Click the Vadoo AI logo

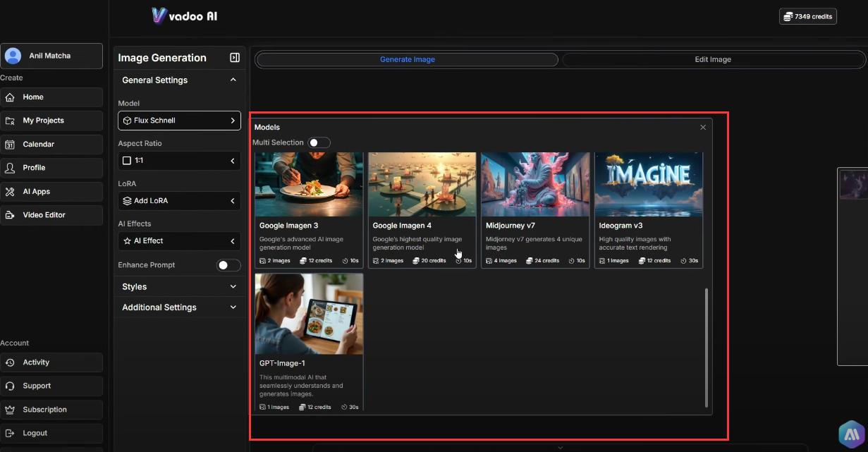click(x=185, y=16)
